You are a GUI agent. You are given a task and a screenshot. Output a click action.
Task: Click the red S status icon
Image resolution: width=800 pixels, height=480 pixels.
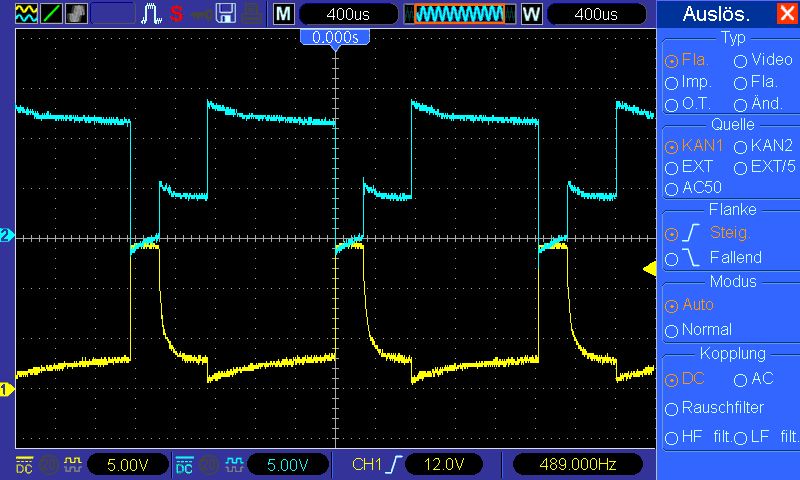pos(177,13)
